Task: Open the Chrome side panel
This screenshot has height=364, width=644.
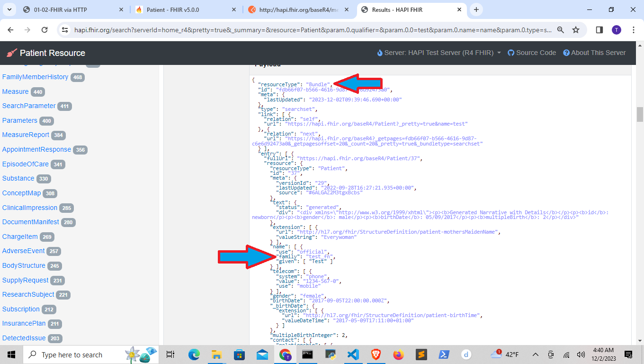Action: (x=599, y=30)
